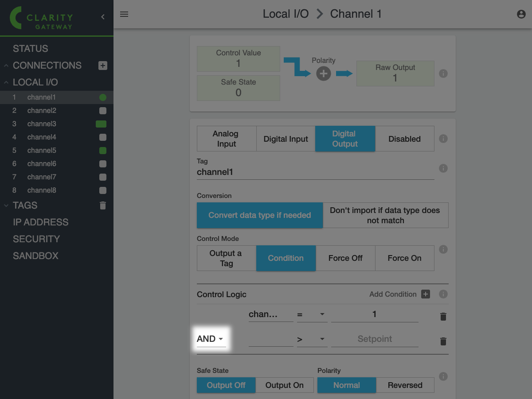Delete the first control logic condition

pyautogui.click(x=443, y=316)
